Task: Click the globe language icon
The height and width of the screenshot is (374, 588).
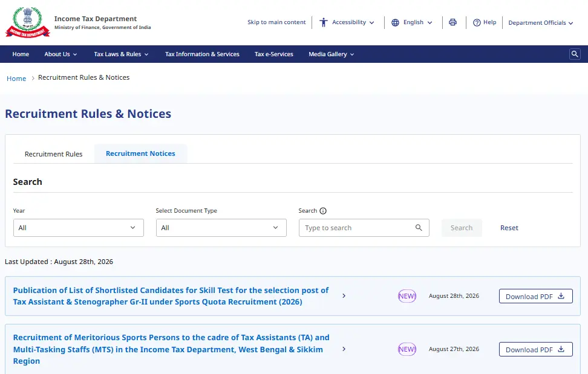Action: (395, 22)
